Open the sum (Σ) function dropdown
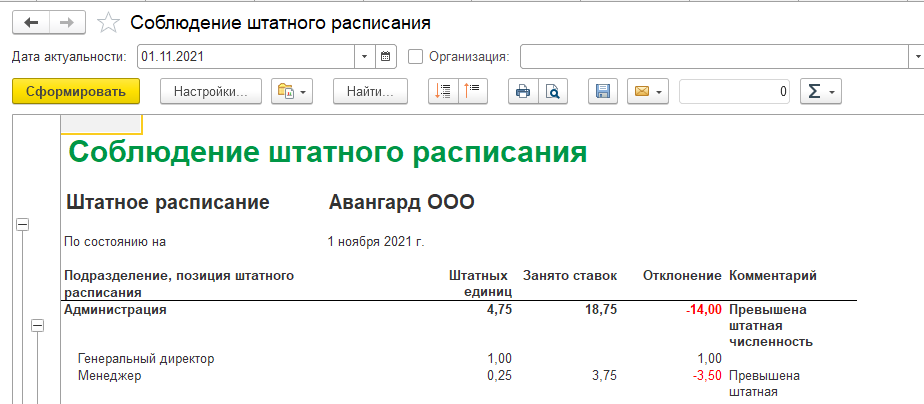The height and width of the screenshot is (404, 924). 821,92
